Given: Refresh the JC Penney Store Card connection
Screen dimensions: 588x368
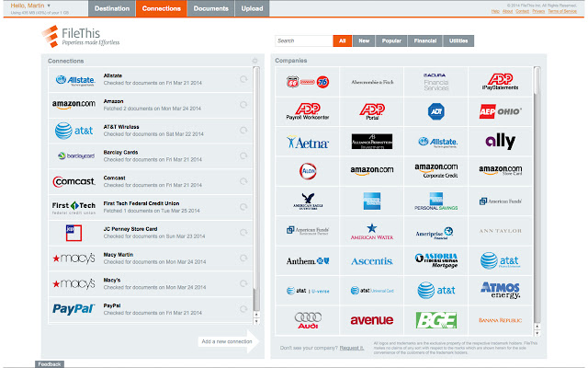Looking at the screenshot, I should click(x=243, y=233).
